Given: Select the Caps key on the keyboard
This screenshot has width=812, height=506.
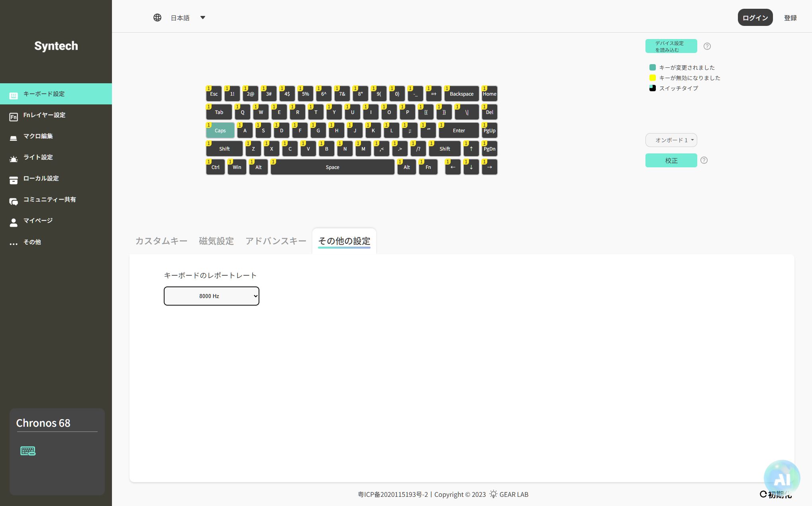Looking at the screenshot, I should click(x=220, y=131).
